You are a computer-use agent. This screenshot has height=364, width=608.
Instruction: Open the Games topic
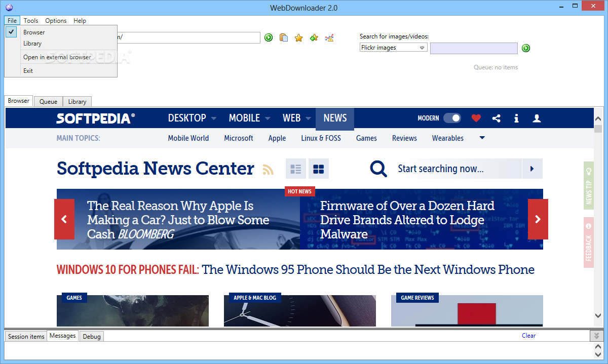click(x=366, y=138)
